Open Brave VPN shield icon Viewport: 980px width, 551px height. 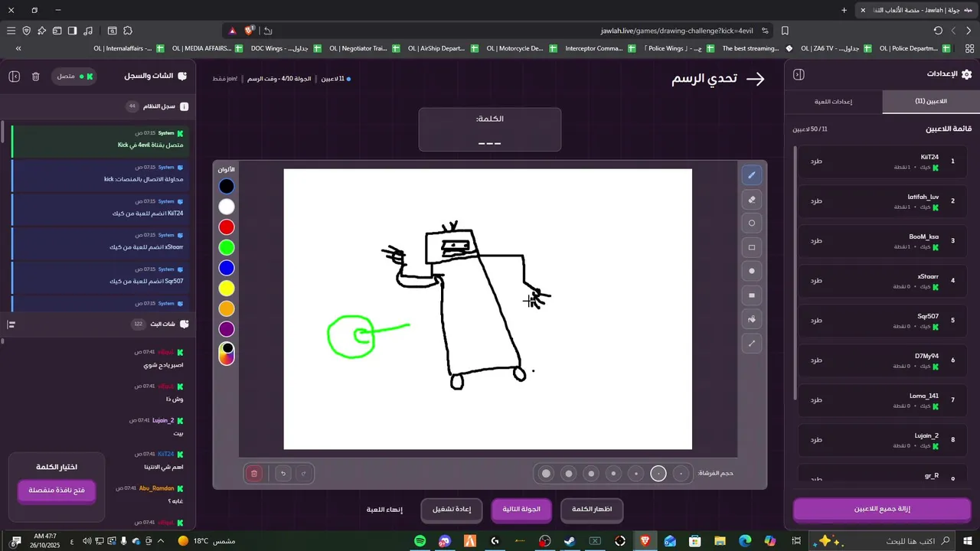27,31
